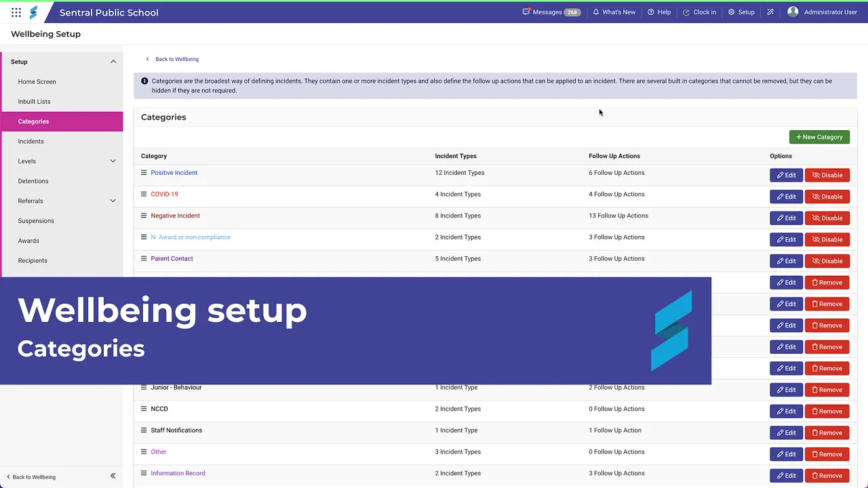Edit the Negative Incident category
The width and height of the screenshot is (868, 488).
click(x=787, y=218)
